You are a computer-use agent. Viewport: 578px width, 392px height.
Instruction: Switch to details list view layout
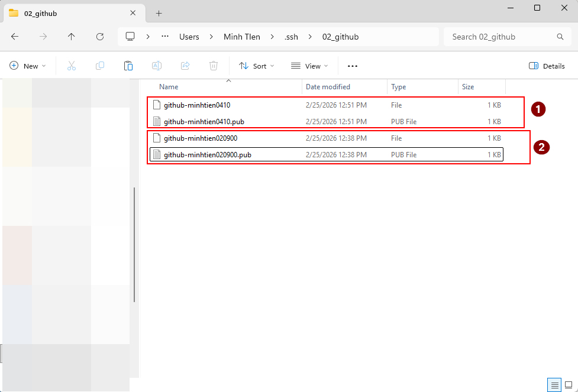(x=554, y=385)
